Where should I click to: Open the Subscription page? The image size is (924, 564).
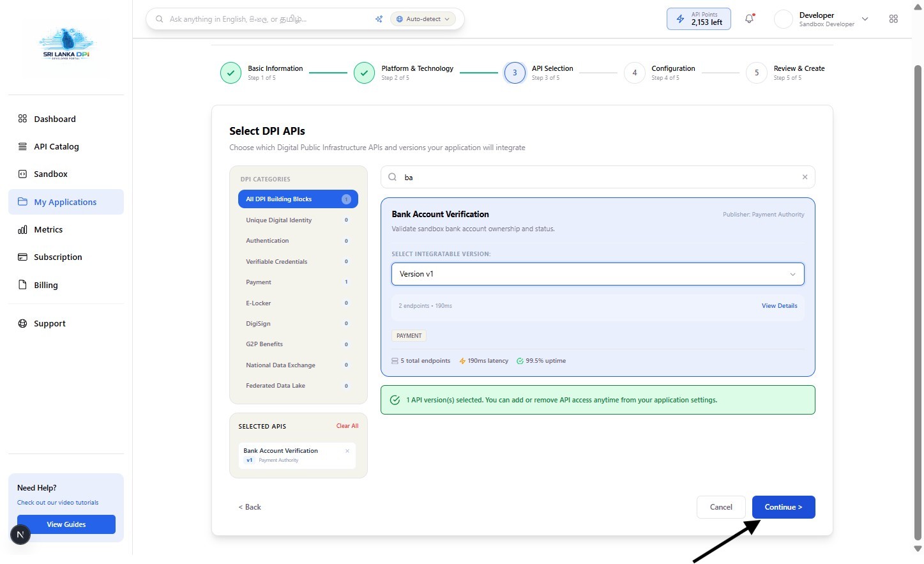coord(66,257)
